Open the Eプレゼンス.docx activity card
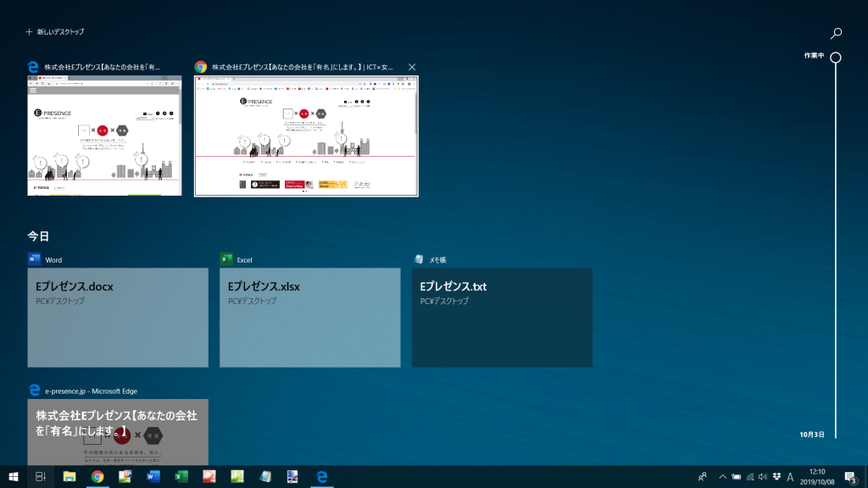The height and width of the screenshot is (488, 868). pyautogui.click(x=118, y=318)
